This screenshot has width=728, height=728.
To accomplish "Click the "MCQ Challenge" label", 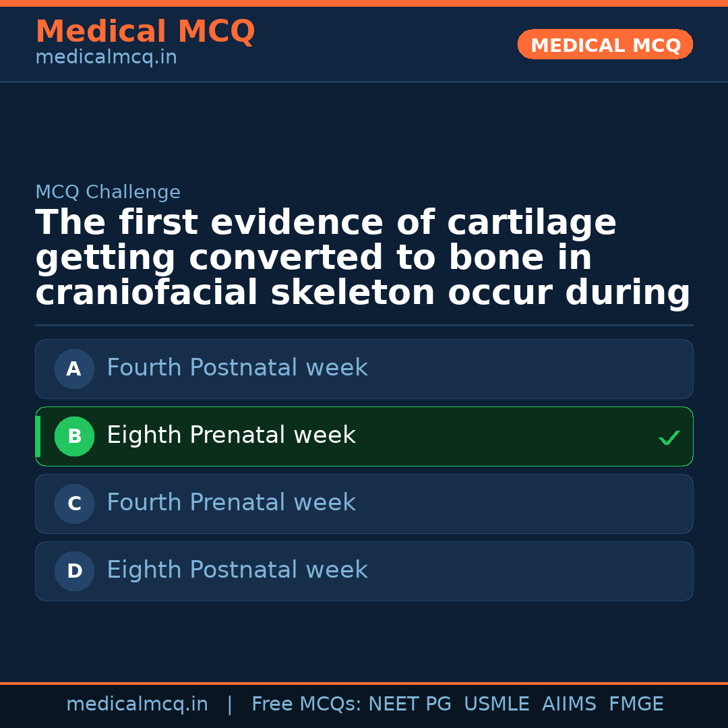I will click(108, 192).
